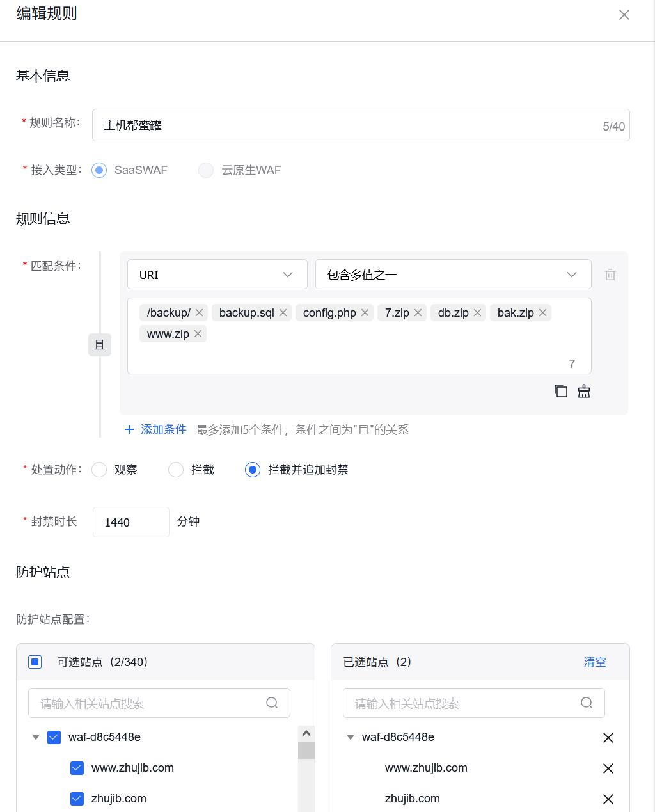This screenshot has width=655, height=812.
Task: Edit the 封禁时长 value field
Action: pyautogui.click(x=130, y=522)
